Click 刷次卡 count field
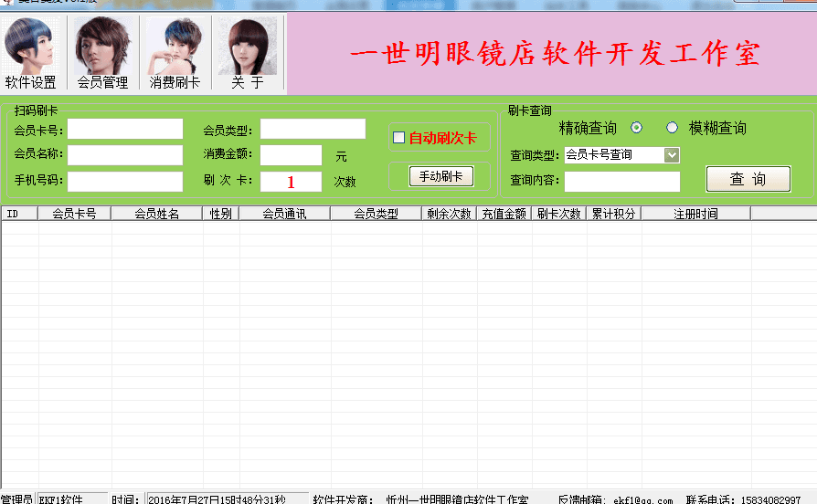 pos(291,182)
